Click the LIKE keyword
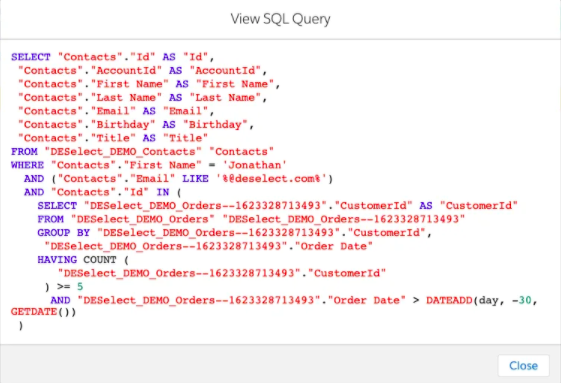 195,179
